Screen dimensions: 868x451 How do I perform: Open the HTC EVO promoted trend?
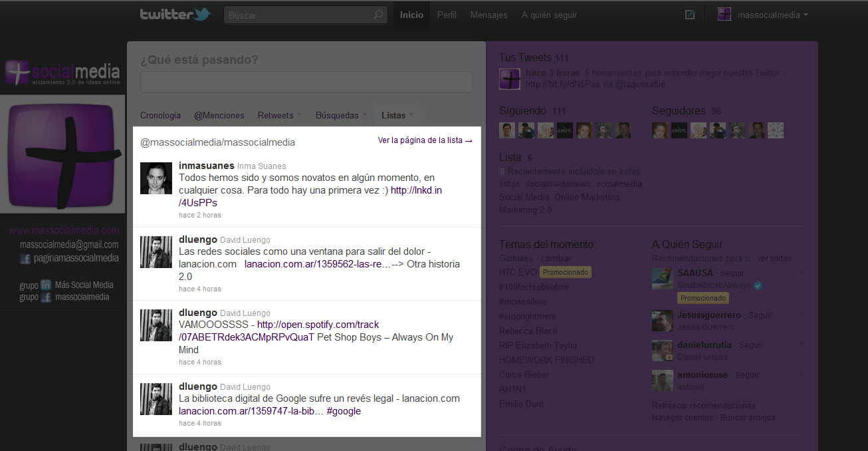[517, 272]
